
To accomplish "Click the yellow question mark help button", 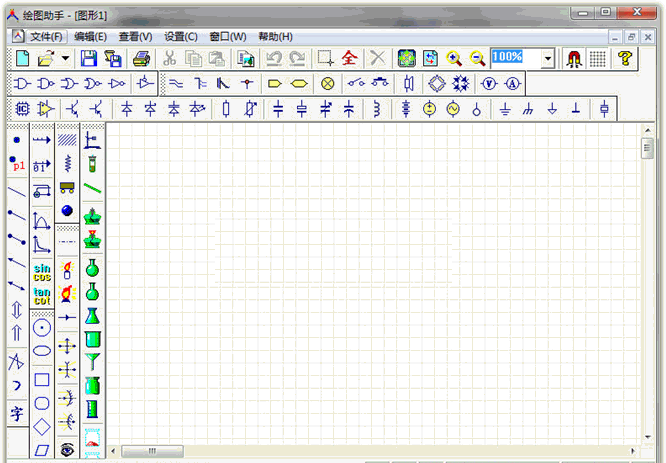I will [x=625, y=59].
